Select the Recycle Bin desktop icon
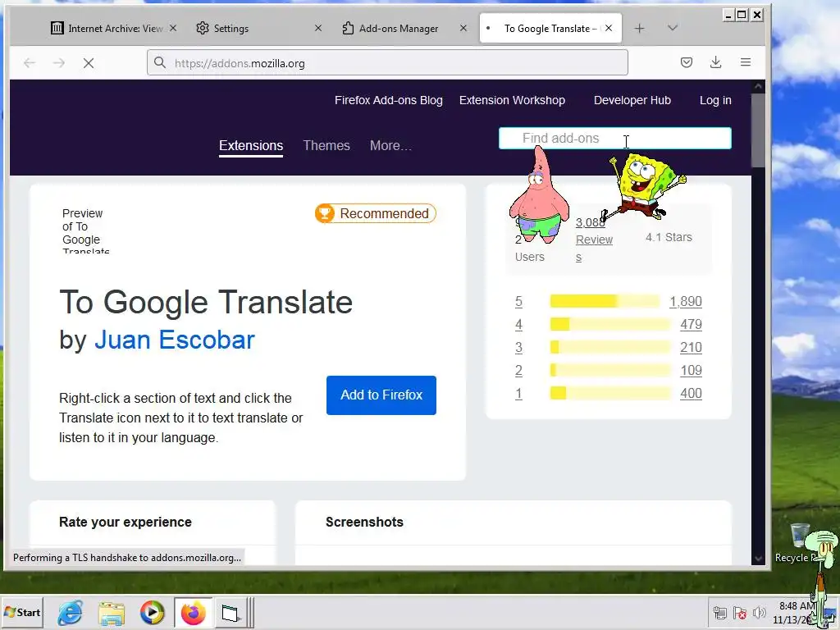Viewport: 840px width, 630px height. pyautogui.click(x=799, y=542)
